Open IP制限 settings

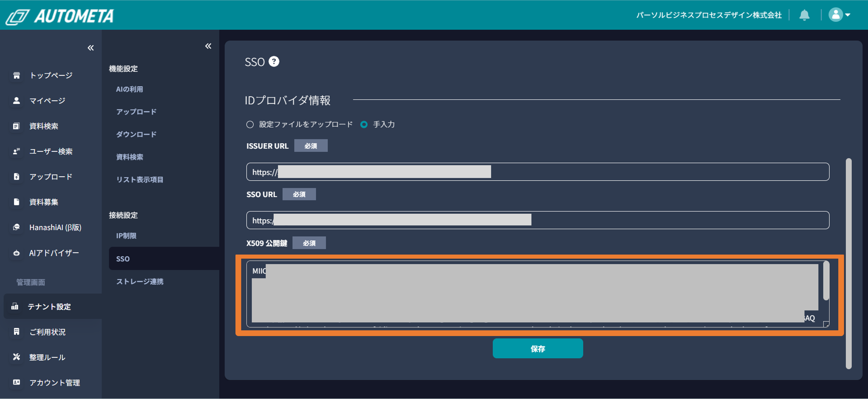[126, 235]
